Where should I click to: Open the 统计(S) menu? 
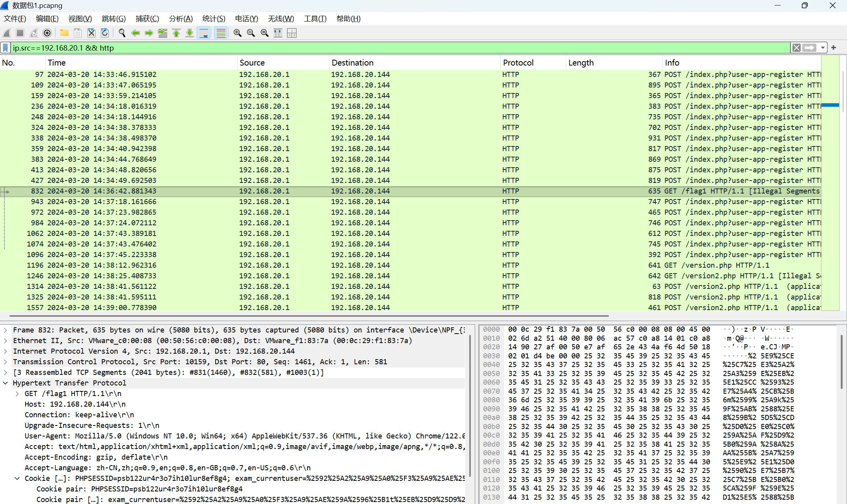214,19
